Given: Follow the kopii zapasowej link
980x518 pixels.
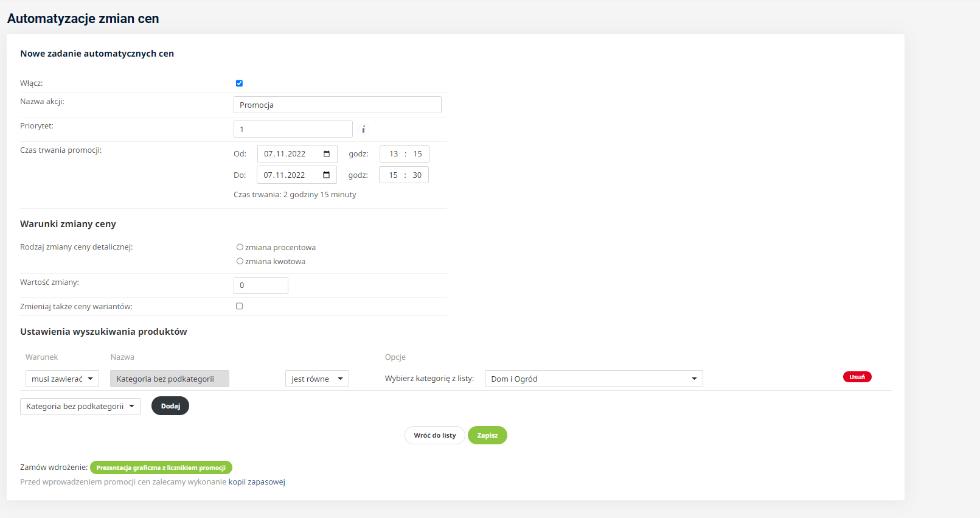Looking at the screenshot, I should (256, 482).
